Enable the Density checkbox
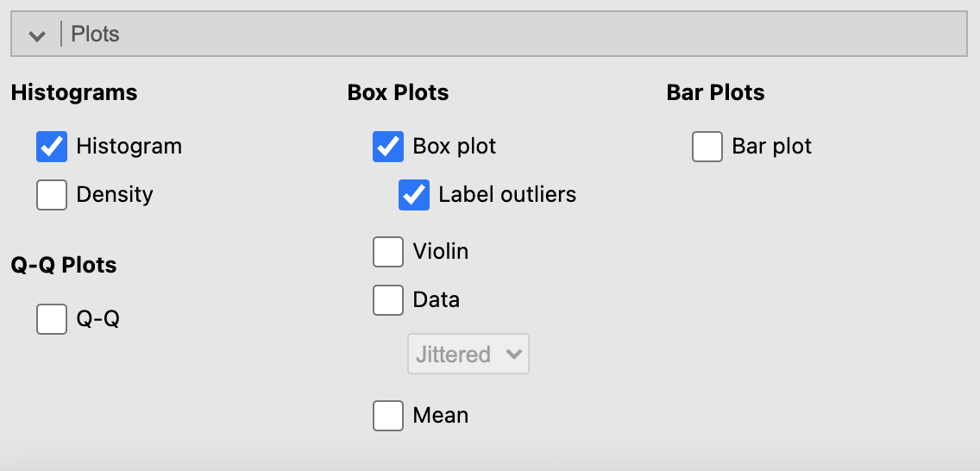The image size is (980, 471). [52, 195]
